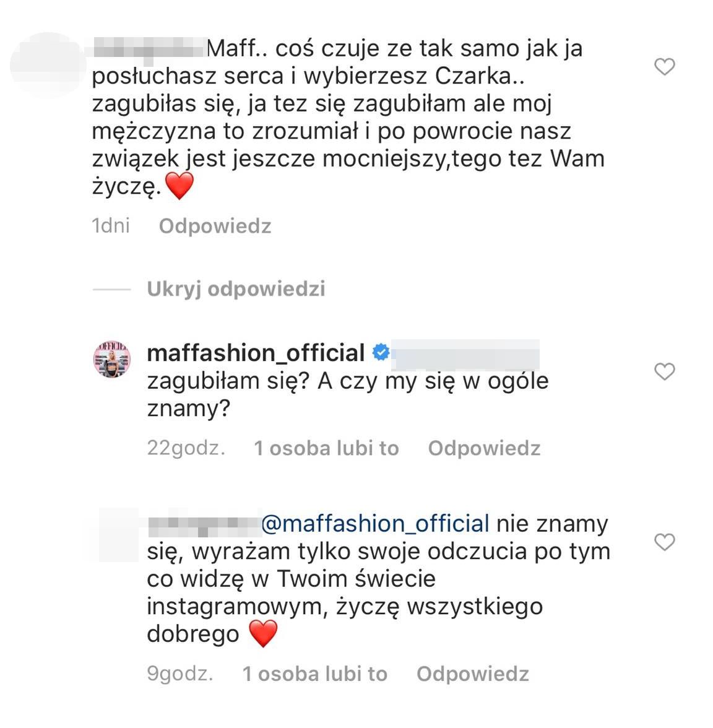The width and height of the screenshot is (713, 728).
Task: Reply to maffashion_official's 22godz. comment
Action: point(484,448)
